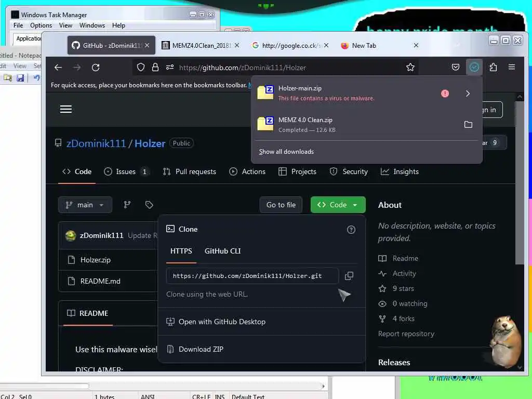Toggle the green Code dropdown button
Screen dimensions: 532x399
click(338, 205)
